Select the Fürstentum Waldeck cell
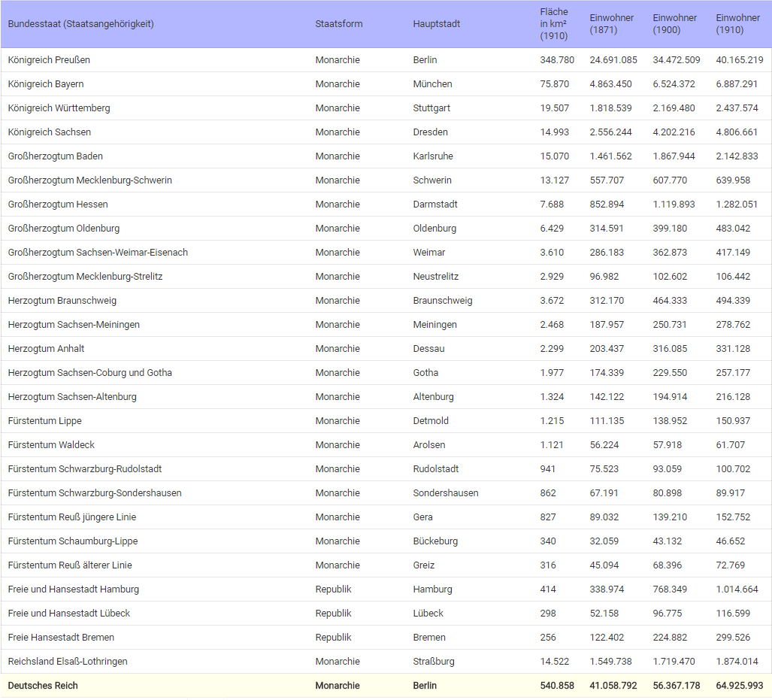Image resolution: width=772 pixels, height=700 pixels. (51, 445)
